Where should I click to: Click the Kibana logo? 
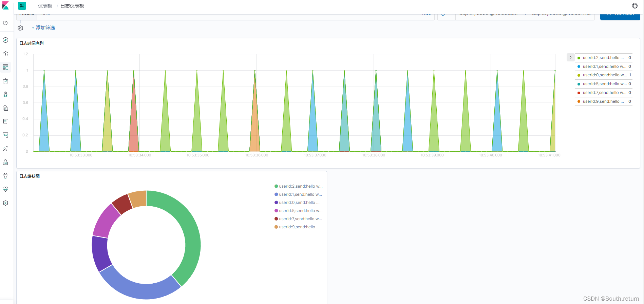[x=5, y=6]
